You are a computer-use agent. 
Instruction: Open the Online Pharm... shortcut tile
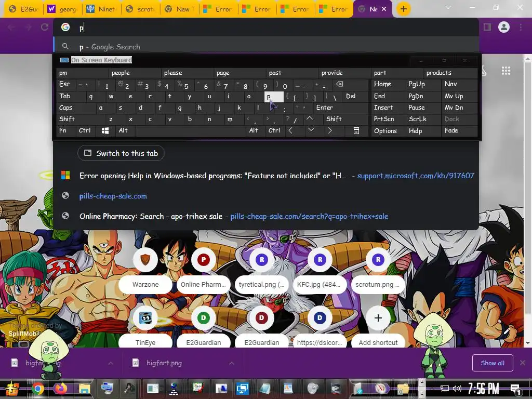click(x=203, y=270)
